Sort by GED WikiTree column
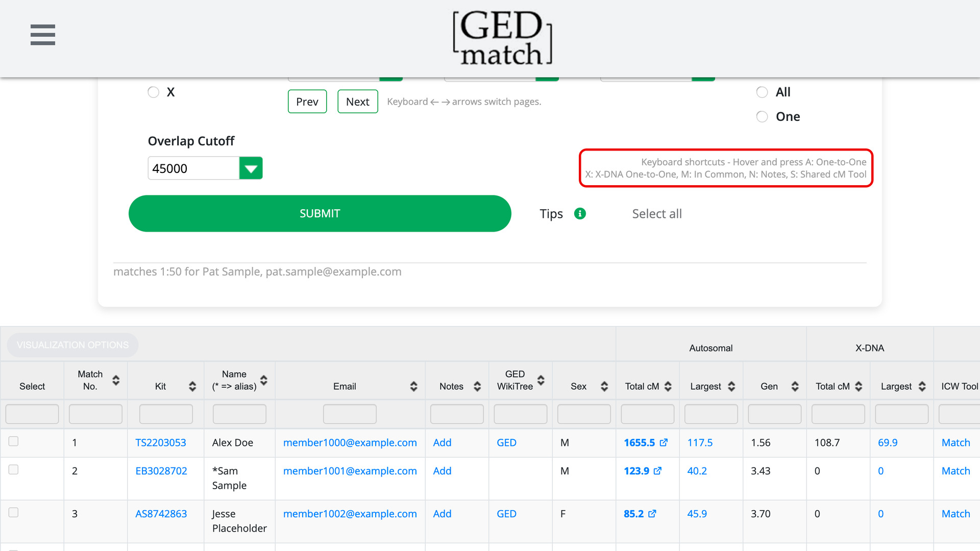 (541, 380)
